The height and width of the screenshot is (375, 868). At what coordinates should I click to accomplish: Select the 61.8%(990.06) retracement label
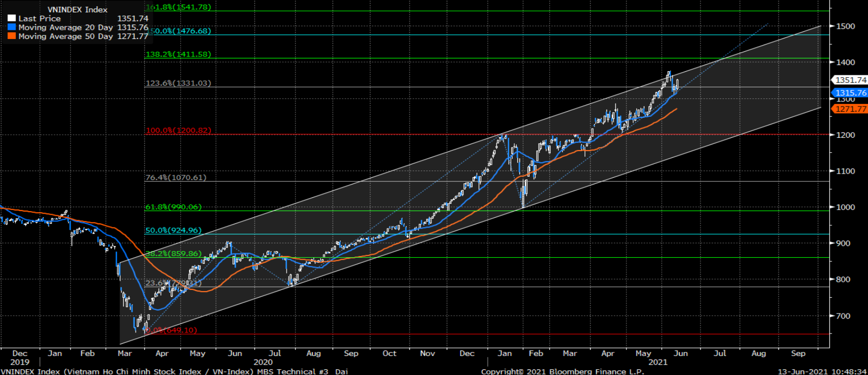173,207
